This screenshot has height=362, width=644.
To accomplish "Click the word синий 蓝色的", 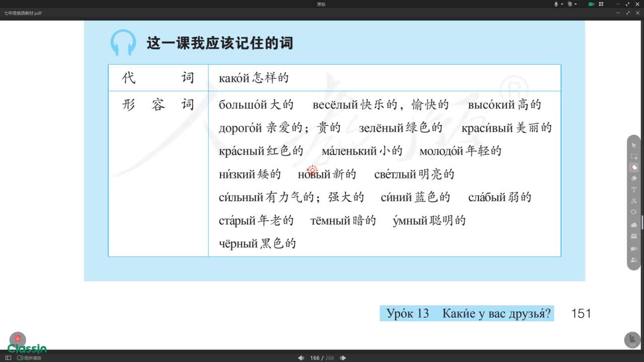I will 416,197.
